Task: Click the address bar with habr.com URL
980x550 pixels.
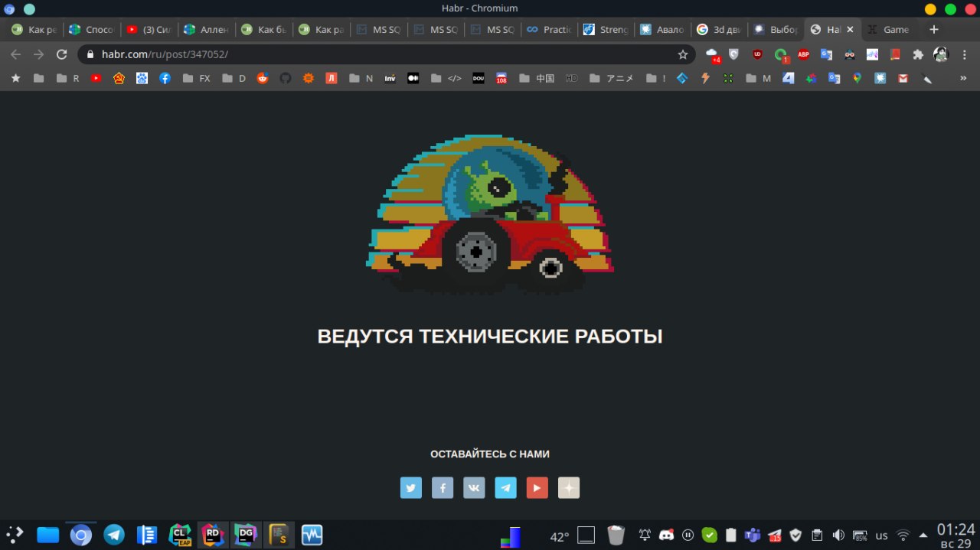Action: point(383,54)
